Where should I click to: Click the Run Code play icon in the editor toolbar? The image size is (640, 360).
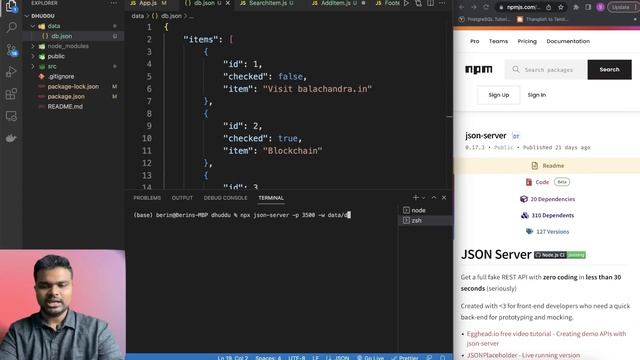coord(406,3)
